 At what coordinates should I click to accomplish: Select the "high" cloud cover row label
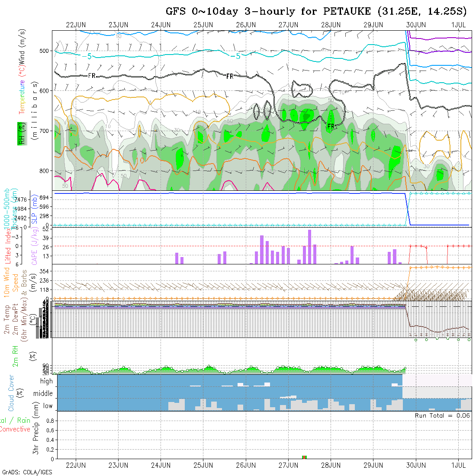pos(46,381)
